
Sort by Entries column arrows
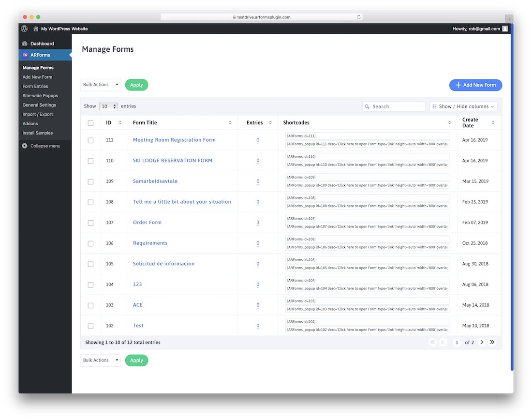click(270, 122)
